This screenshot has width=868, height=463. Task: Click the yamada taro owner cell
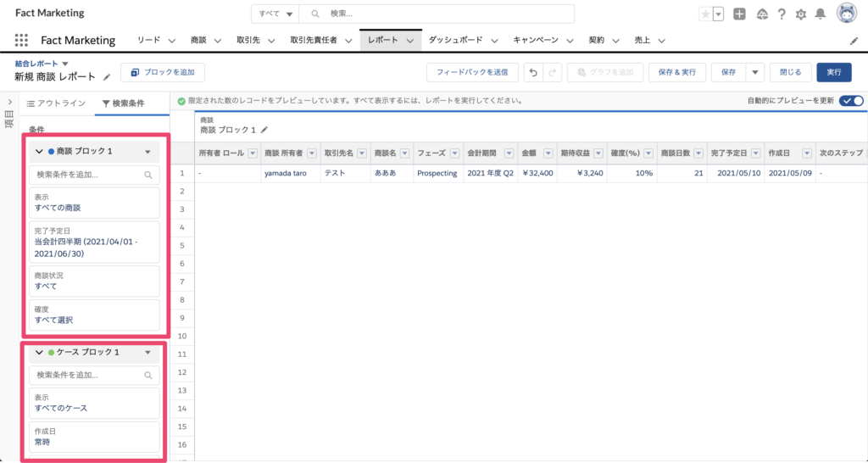coord(291,173)
